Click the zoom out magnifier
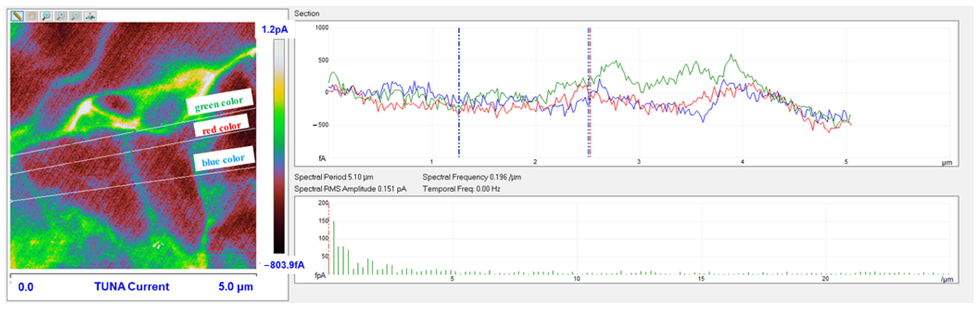The image size is (980, 310). coord(75,16)
